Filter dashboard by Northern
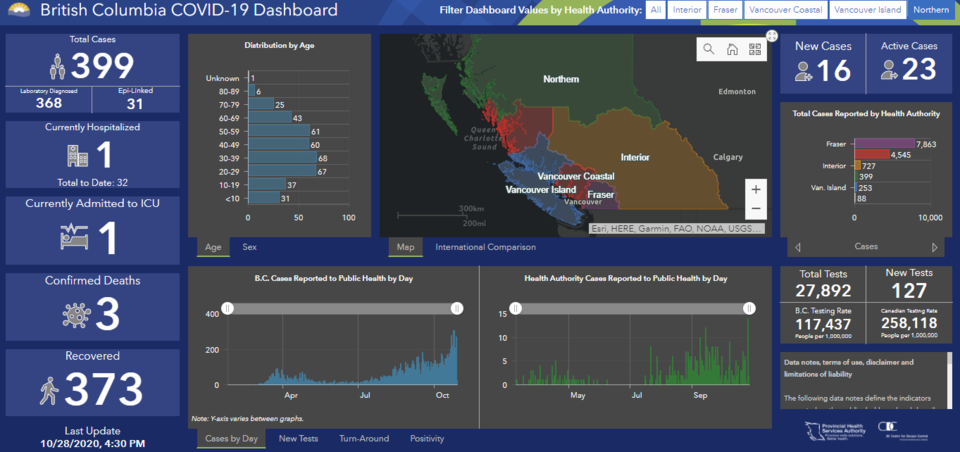960x452 pixels. [x=932, y=10]
